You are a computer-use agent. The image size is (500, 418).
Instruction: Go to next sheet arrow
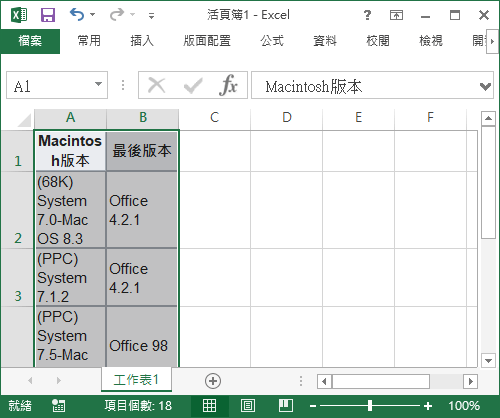[59, 380]
